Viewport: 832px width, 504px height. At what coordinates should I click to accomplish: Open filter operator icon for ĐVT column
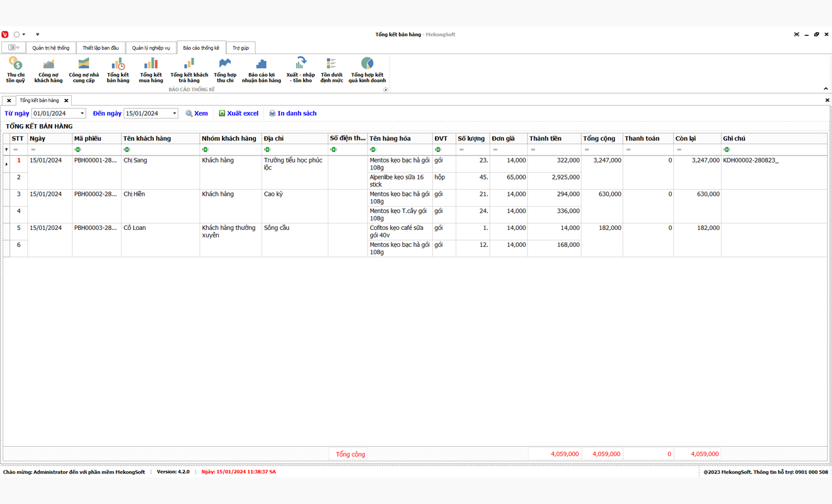438,150
